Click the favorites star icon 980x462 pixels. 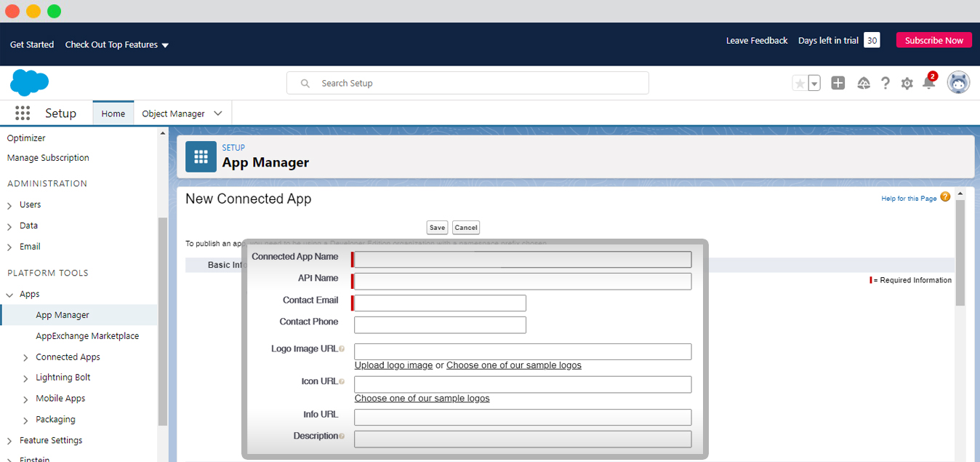coord(800,84)
